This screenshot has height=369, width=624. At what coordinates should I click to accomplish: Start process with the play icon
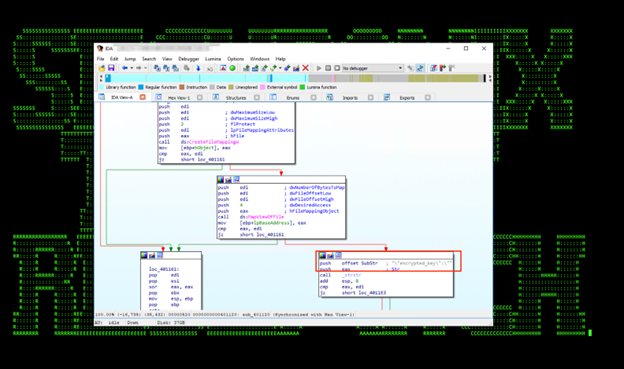318,68
